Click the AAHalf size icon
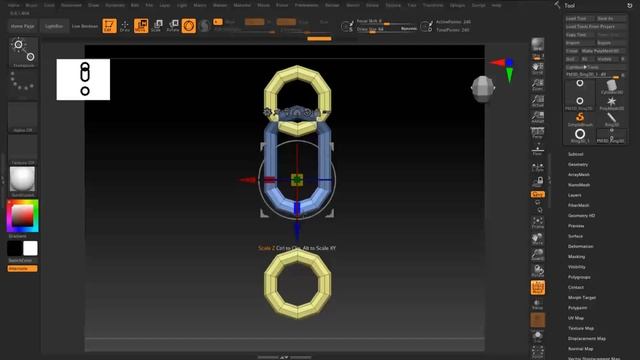The height and width of the screenshot is (360, 640). (538, 117)
